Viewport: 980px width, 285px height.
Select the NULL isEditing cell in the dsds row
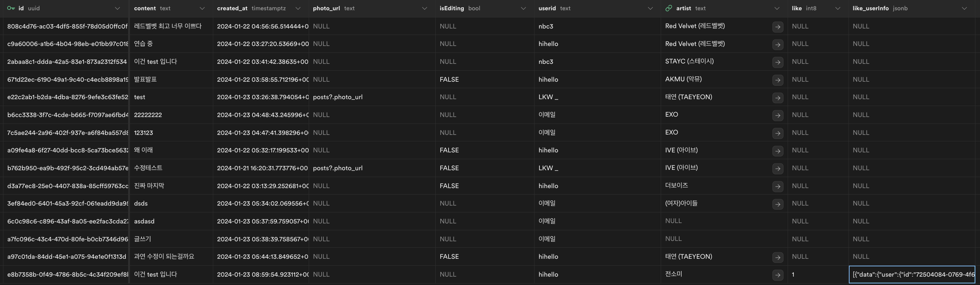click(448, 204)
